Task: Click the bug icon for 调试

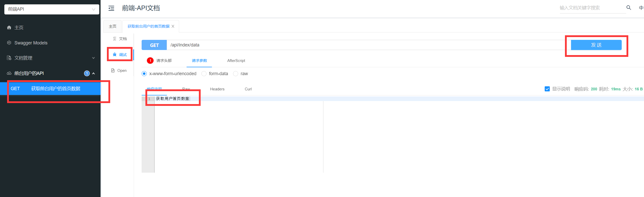Action: coord(115,55)
